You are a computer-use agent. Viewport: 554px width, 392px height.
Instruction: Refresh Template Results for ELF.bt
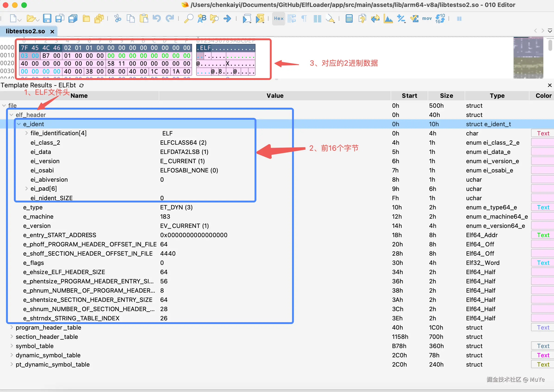tap(82, 86)
